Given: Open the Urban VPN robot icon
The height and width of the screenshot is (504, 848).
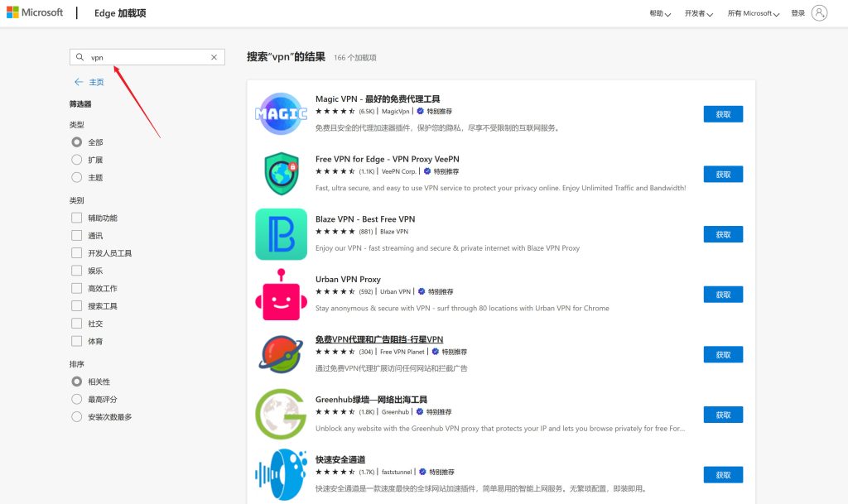Looking at the screenshot, I should coord(282,295).
